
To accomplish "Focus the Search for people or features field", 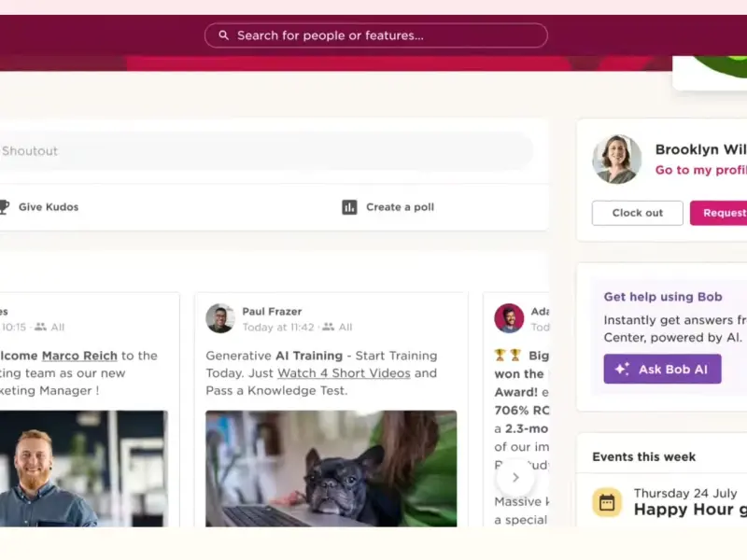I will [x=383, y=35].
